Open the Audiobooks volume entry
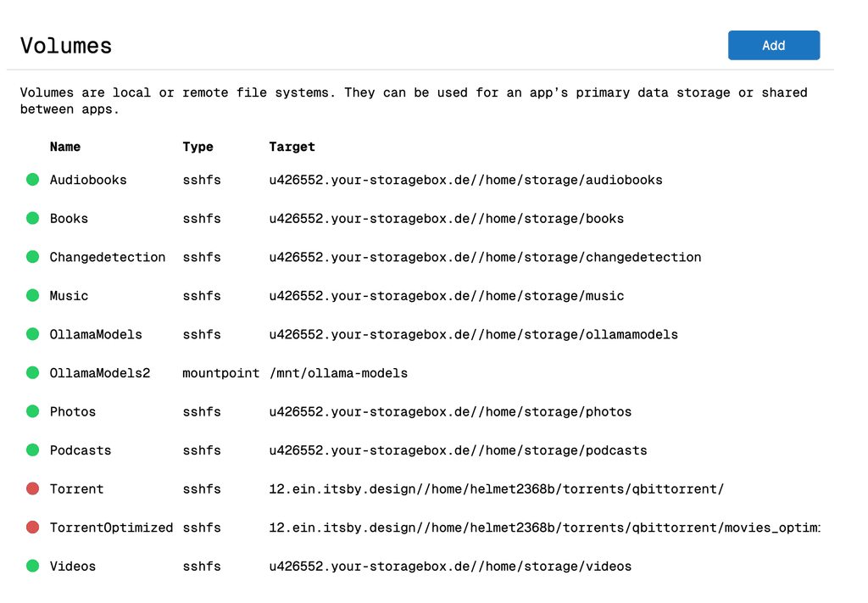Screen dimensions: 868x603 pyautogui.click(x=88, y=180)
